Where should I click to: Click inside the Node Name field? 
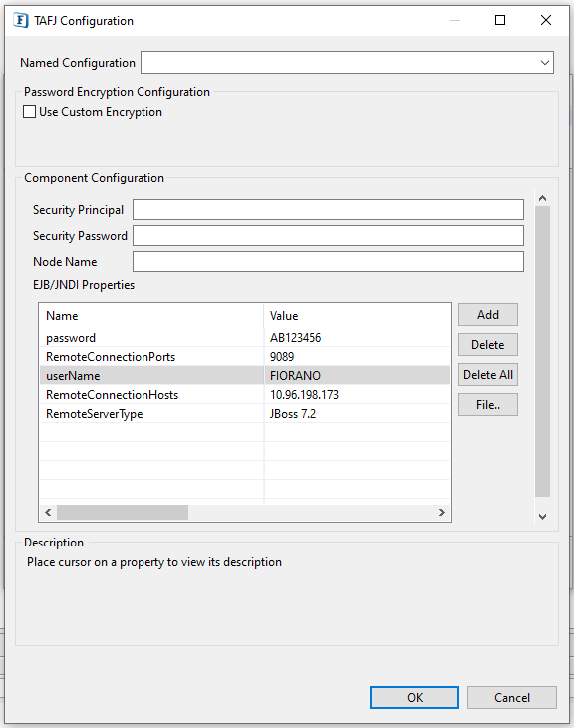pos(328,262)
